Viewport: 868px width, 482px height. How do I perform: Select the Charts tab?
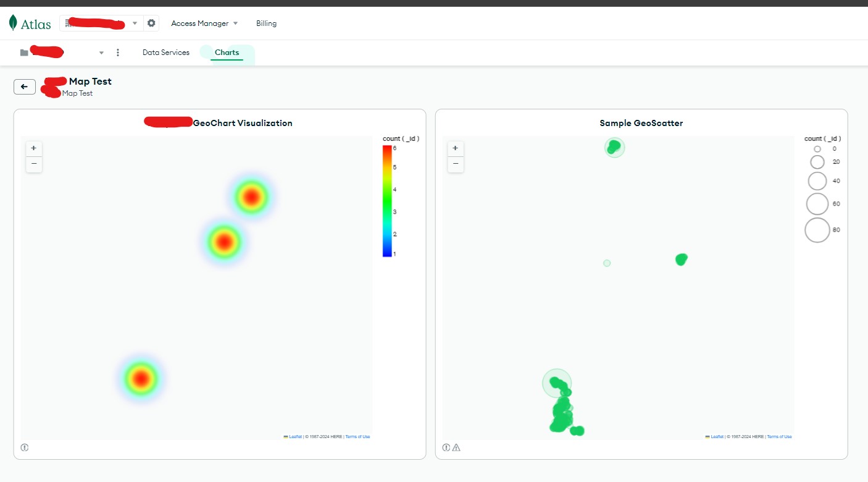(x=227, y=53)
